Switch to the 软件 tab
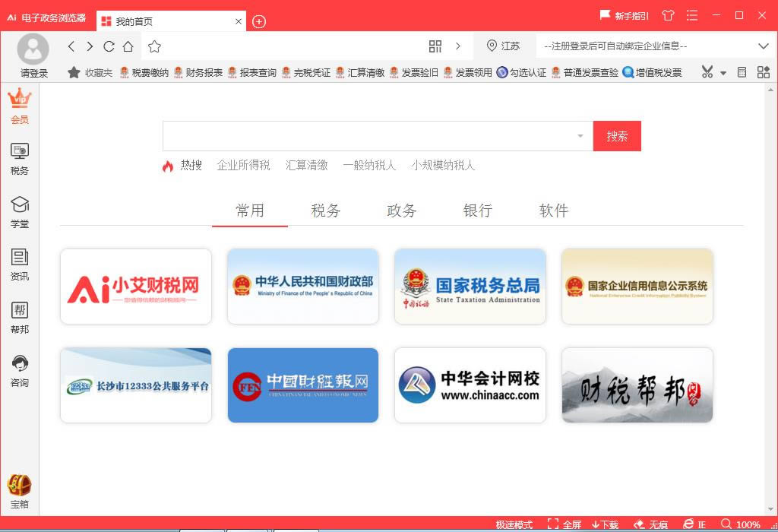This screenshot has width=778, height=532. tap(554, 211)
